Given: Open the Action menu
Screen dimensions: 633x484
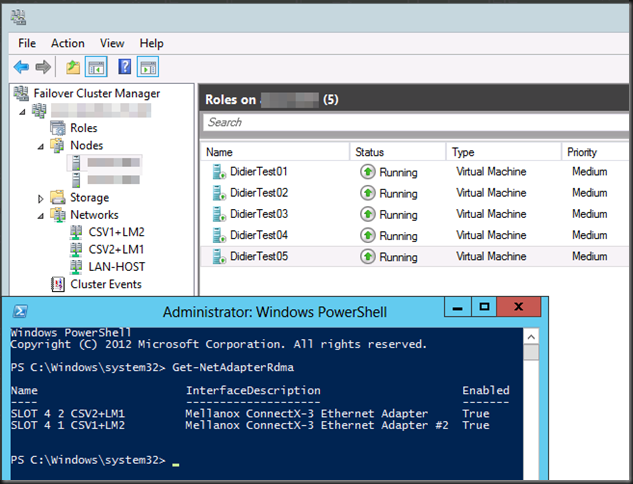Looking at the screenshot, I should [x=68, y=43].
